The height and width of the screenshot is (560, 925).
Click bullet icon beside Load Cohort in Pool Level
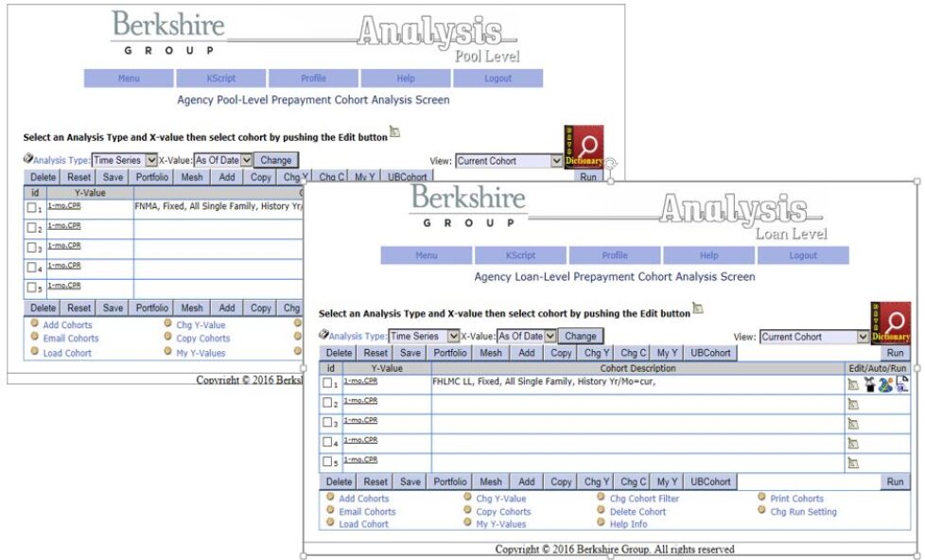pyautogui.click(x=35, y=351)
